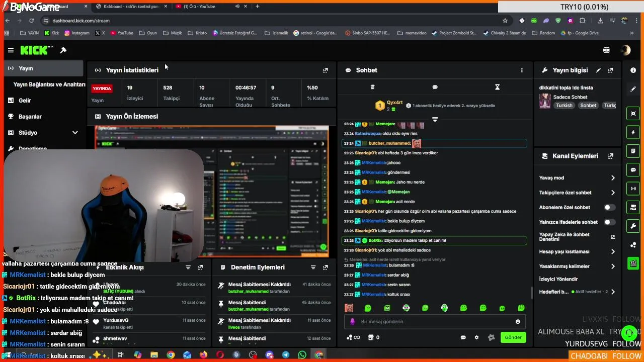This screenshot has height=362, width=644.
Task: Open WhatsApp from the taskbar
Action: coord(302,355)
